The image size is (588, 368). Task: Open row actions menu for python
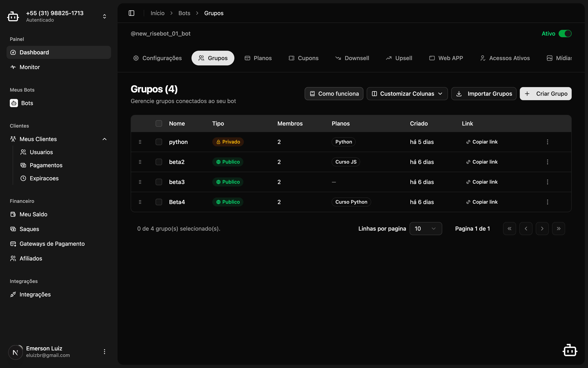(x=547, y=142)
